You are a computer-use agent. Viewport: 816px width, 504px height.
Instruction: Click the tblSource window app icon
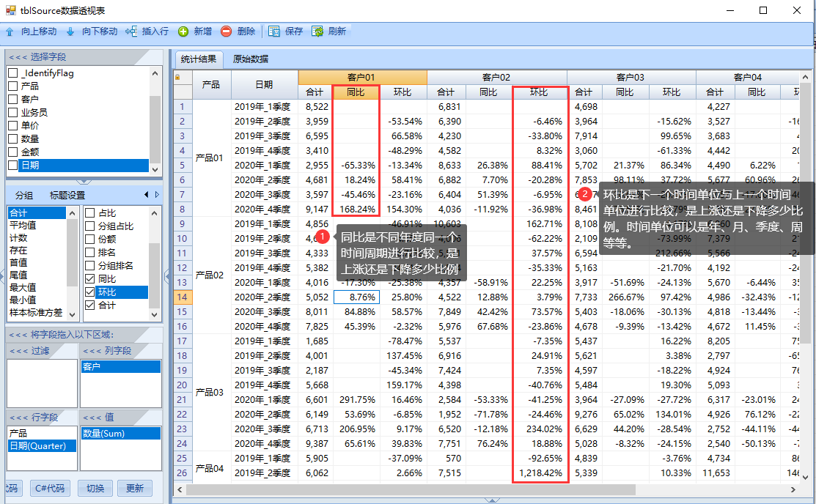[x=10, y=10]
